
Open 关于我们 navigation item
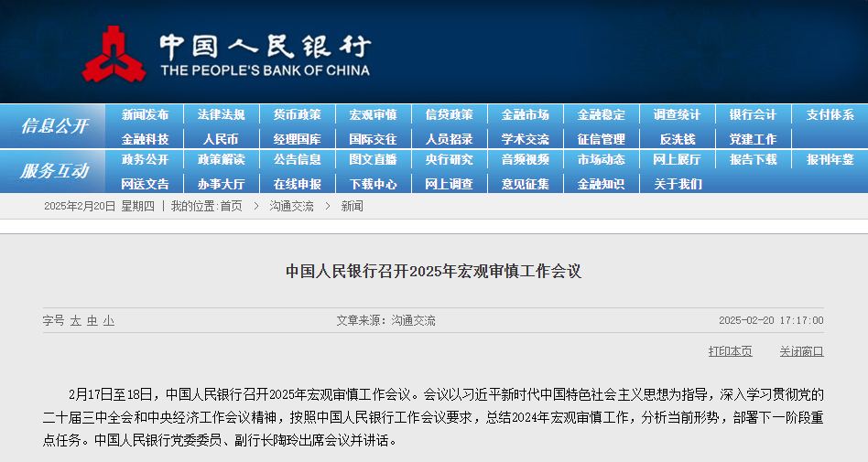(x=677, y=184)
